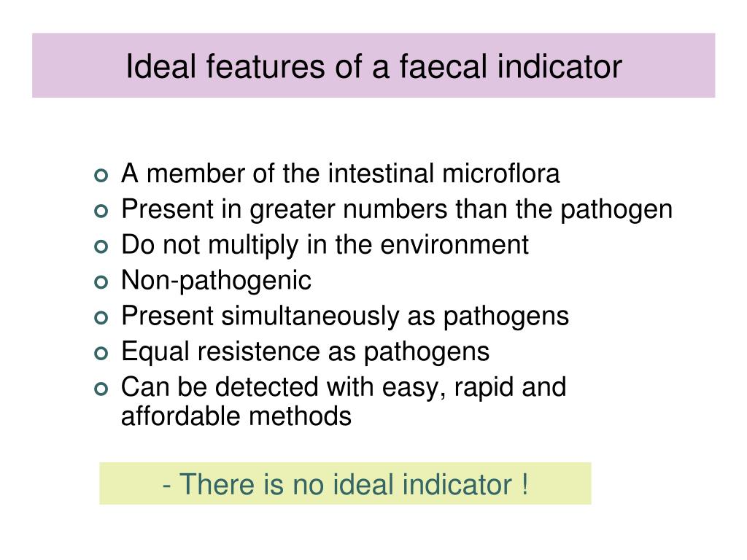The height and width of the screenshot is (560, 747).
Task: Click the word 'Non-pathogenic'
Action: [x=216, y=281]
